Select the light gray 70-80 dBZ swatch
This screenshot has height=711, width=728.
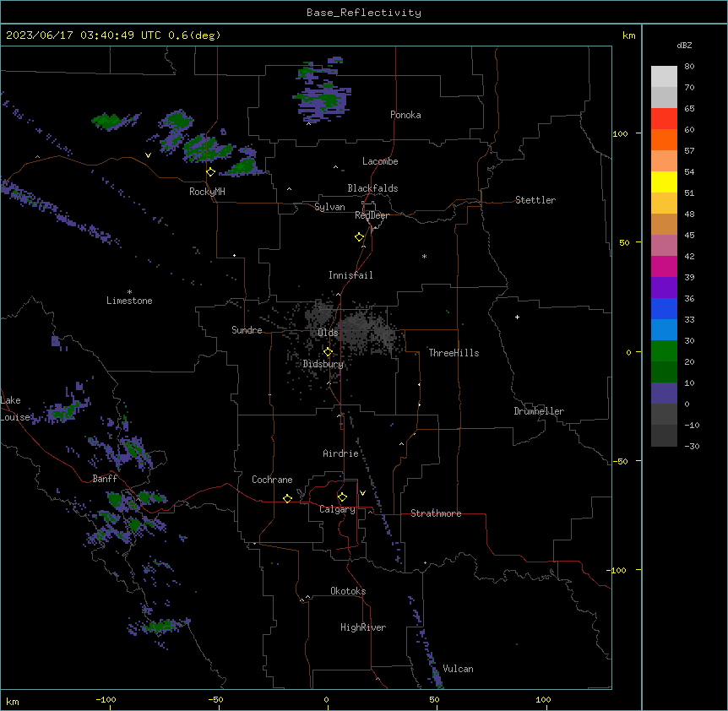(x=664, y=77)
